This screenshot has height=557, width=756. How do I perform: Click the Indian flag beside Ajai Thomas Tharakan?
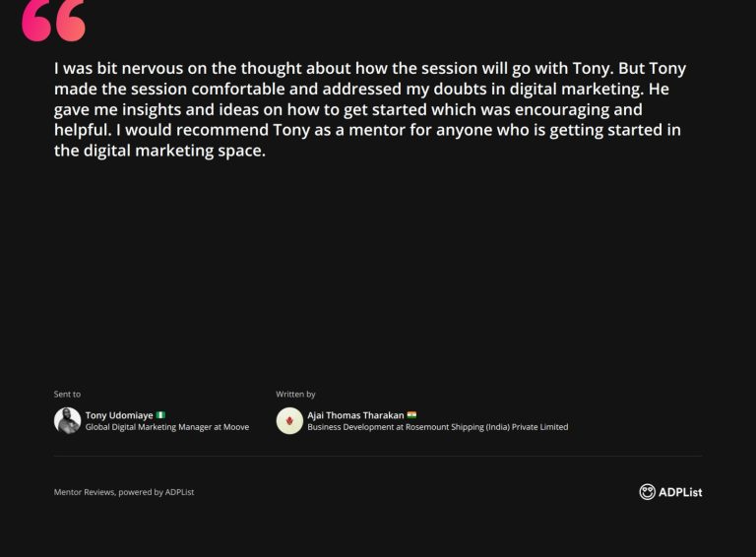click(x=411, y=415)
